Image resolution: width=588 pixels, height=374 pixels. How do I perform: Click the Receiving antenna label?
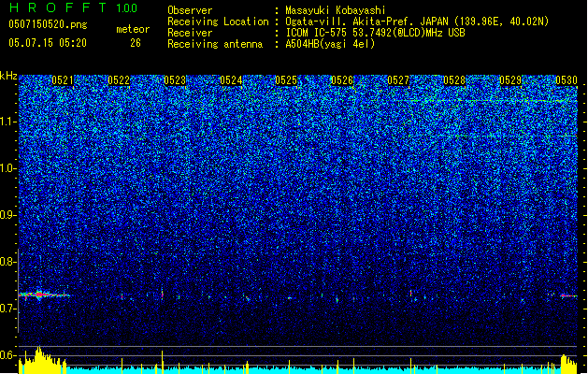pos(215,44)
